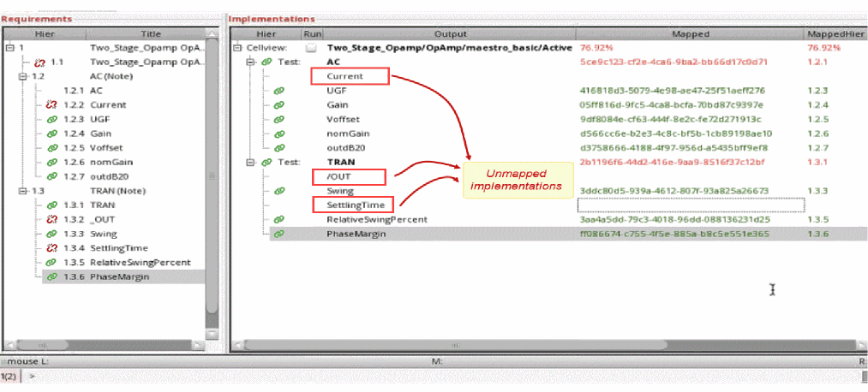Click the mapped ID starting 9df8084e for Voffset
The image size is (868, 392).
point(670,120)
